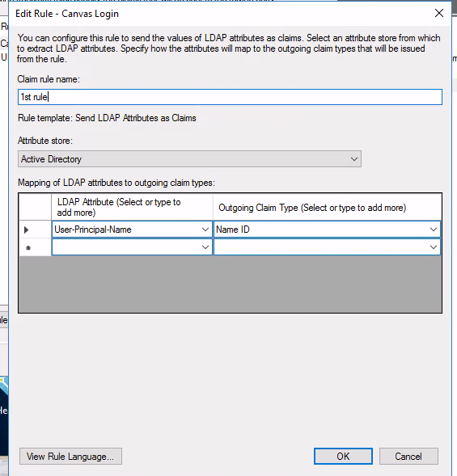Click the 'Rule template: Send LDAP Attributes as Claims' text

pos(107,118)
